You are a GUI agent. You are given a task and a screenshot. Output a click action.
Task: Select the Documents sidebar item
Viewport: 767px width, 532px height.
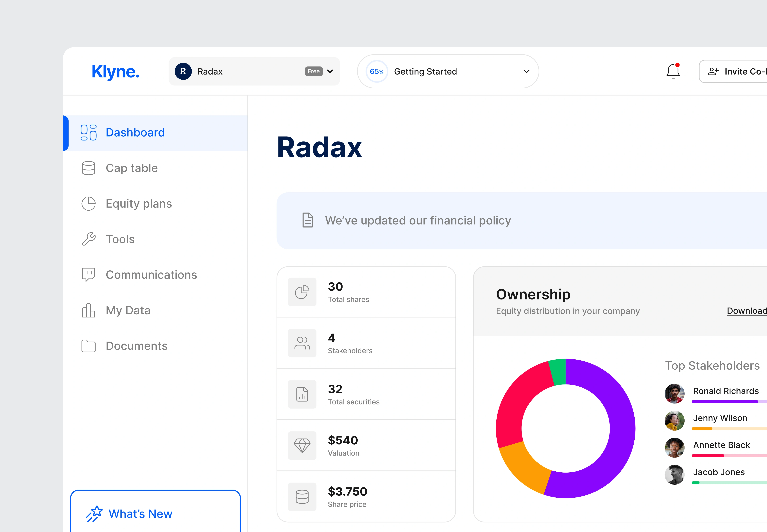[137, 346]
